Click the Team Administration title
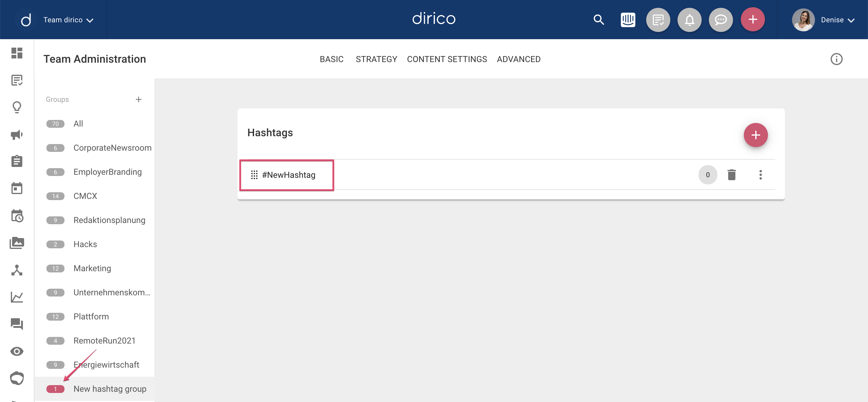The height and width of the screenshot is (402, 868). pyautogui.click(x=95, y=59)
